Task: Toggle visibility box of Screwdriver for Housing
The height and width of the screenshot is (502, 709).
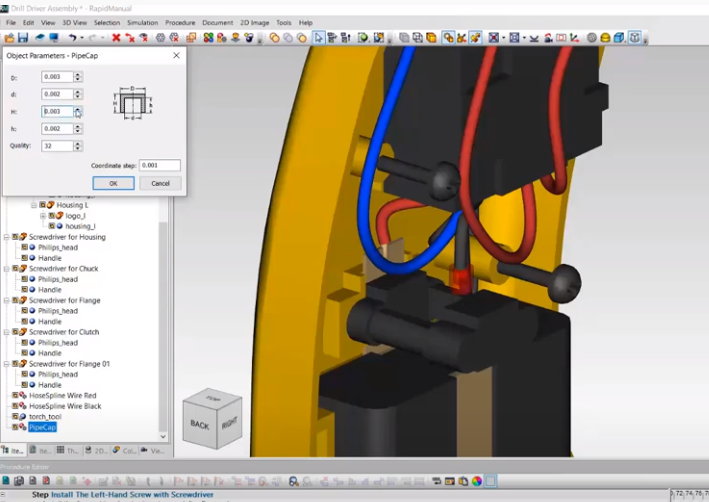Action: 15,237
